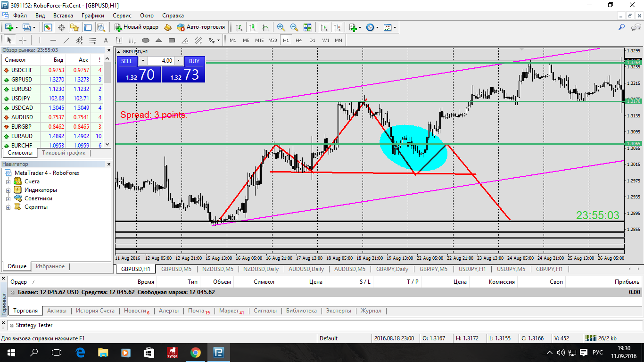This screenshot has width=644, height=362.
Task: Pick the Horizontal Line drawing tool
Action: point(53,40)
